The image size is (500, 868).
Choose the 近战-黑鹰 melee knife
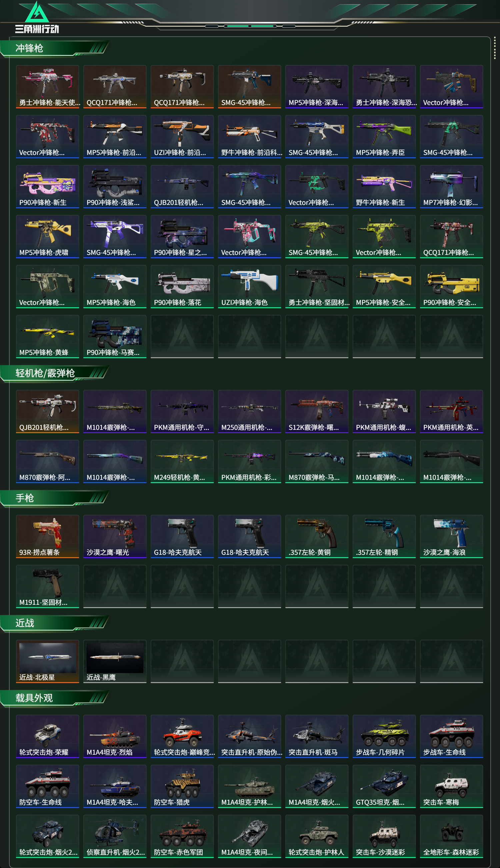point(115,661)
